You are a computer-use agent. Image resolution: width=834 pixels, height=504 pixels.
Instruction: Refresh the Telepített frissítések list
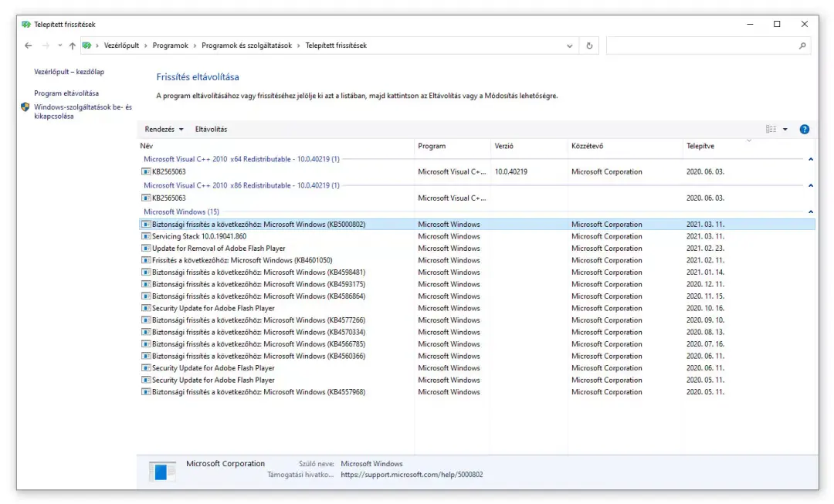[x=589, y=46]
